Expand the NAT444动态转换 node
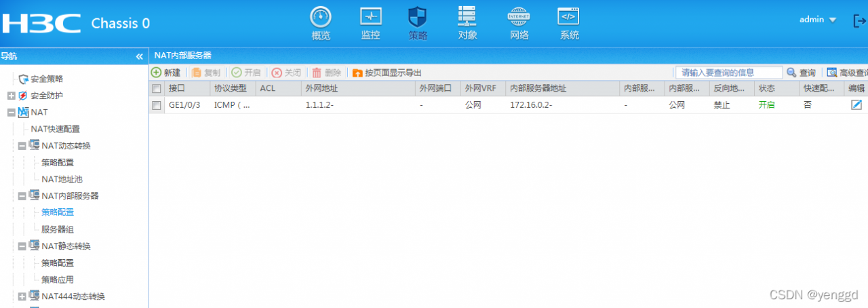The image size is (868, 308). coord(22,296)
